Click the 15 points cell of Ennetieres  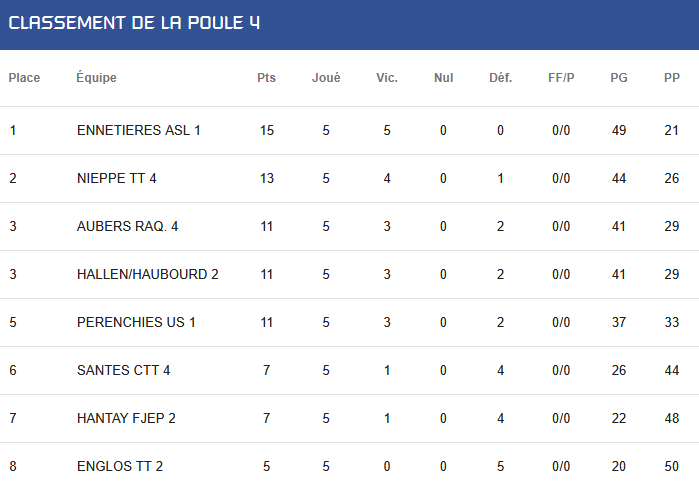click(x=267, y=130)
